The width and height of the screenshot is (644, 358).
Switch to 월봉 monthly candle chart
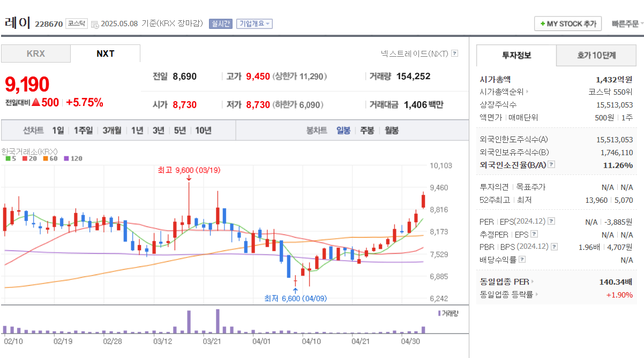(x=392, y=131)
